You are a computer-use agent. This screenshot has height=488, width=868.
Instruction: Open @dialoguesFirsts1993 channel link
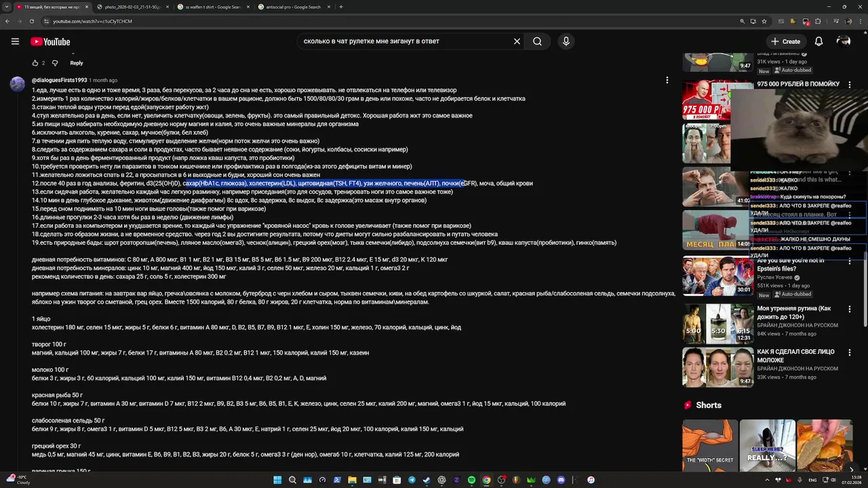[59, 80]
